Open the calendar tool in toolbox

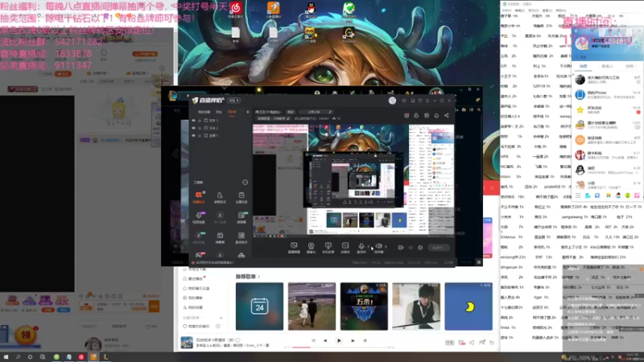(x=241, y=196)
